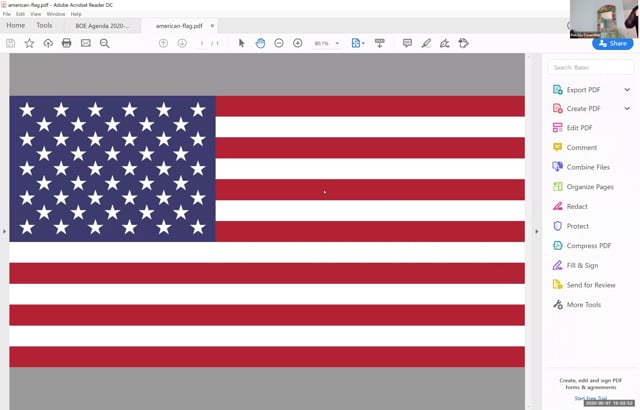Open the Help menu
Image resolution: width=640 pixels, height=410 pixels.
click(x=76, y=14)
